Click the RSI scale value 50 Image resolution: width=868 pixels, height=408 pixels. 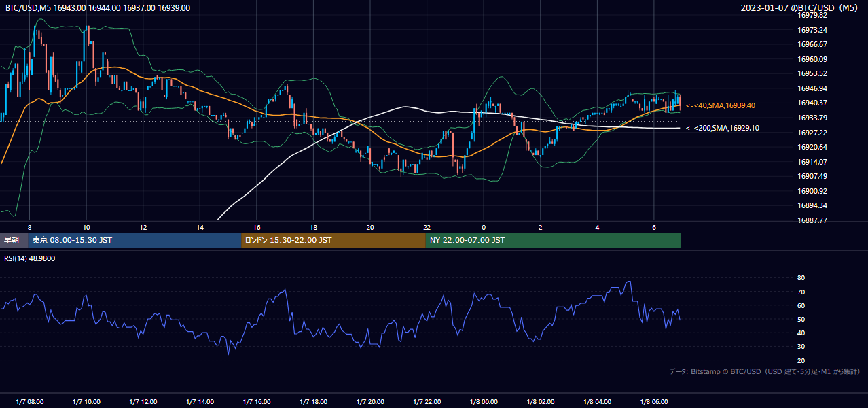[801, 319]
